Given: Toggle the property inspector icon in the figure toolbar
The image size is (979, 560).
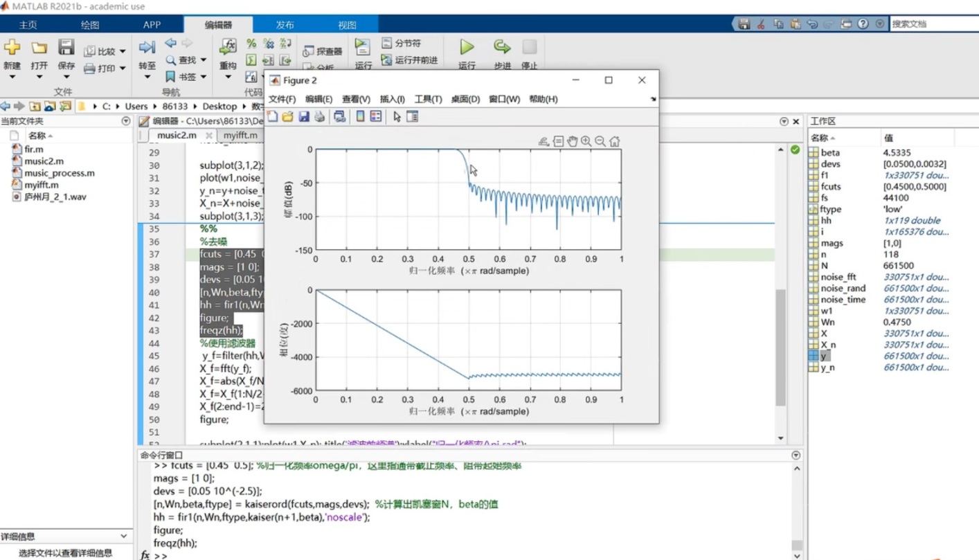Looking at the screenshot, I should tap(413, 117).
